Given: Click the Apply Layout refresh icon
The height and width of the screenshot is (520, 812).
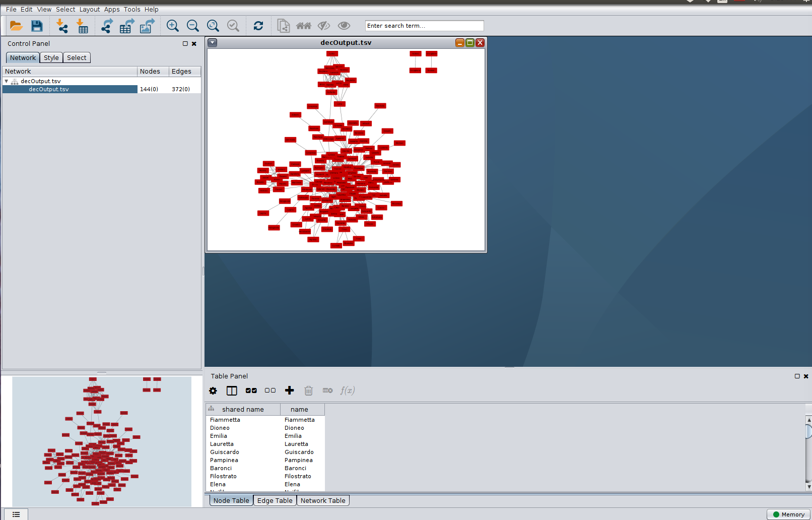Looking at the screenshot, I should click(x=258, y=25).
